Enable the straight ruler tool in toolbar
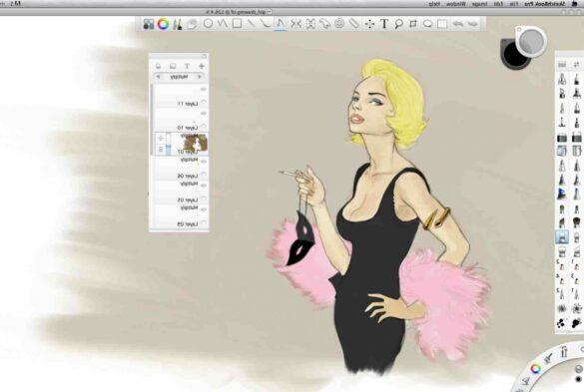Viewport: 584px width, 392px height. pyautogui.click(x=353, y=24)
